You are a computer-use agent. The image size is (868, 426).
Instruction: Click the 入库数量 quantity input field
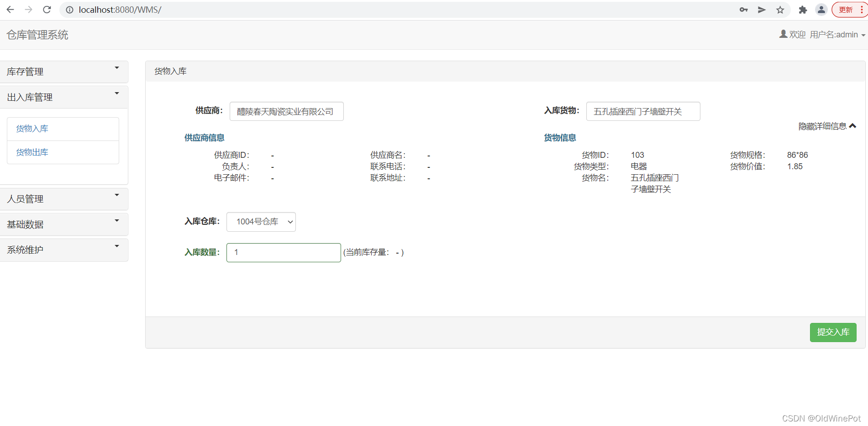pyautogui.click(x=283, y=252)
